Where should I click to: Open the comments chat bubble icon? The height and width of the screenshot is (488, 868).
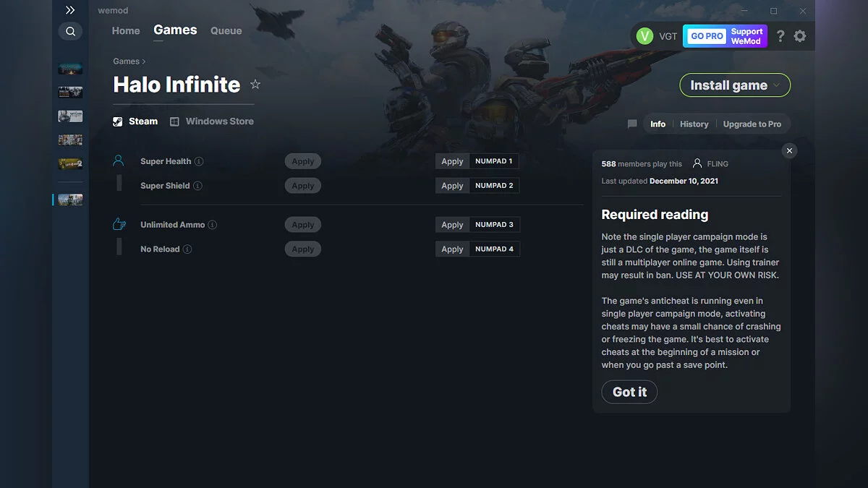(632, 124)
